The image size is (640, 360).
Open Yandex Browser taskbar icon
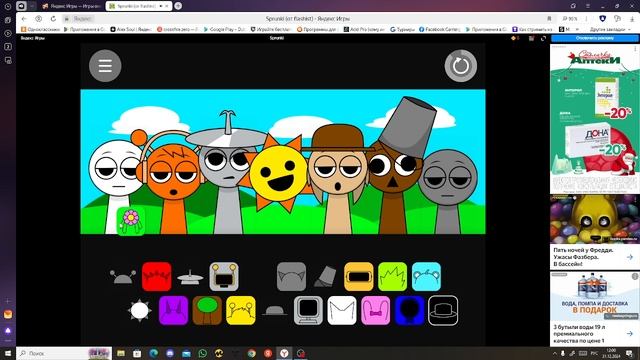coord(284,353)
